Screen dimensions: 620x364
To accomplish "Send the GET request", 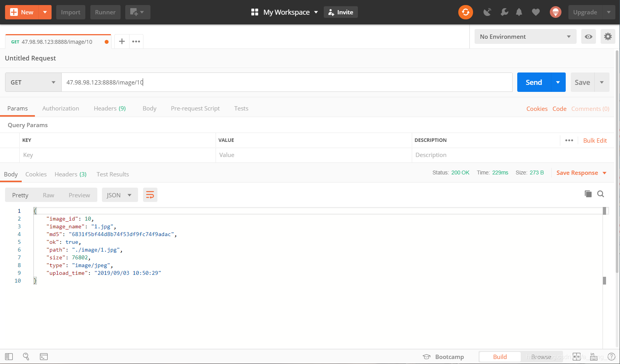I will click(534, 82).
